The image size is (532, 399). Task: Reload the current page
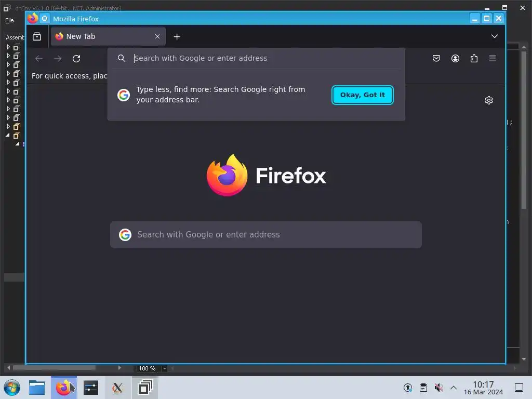(x=76, y=58)
